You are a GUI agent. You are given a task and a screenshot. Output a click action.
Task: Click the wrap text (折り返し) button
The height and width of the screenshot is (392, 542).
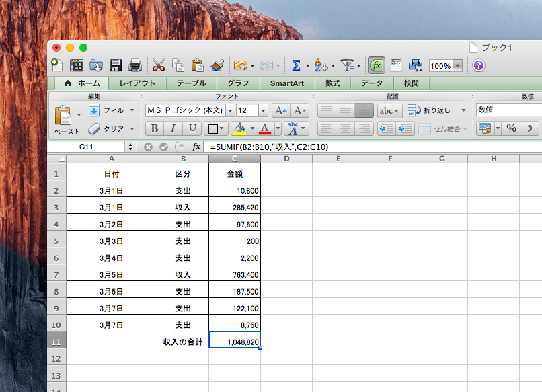click(428, 110)
